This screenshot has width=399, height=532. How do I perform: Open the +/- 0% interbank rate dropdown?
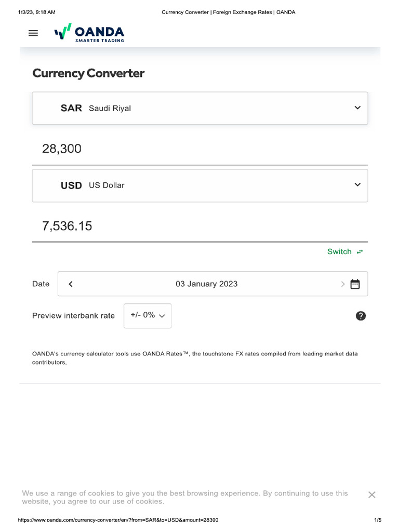coord(148,316)
